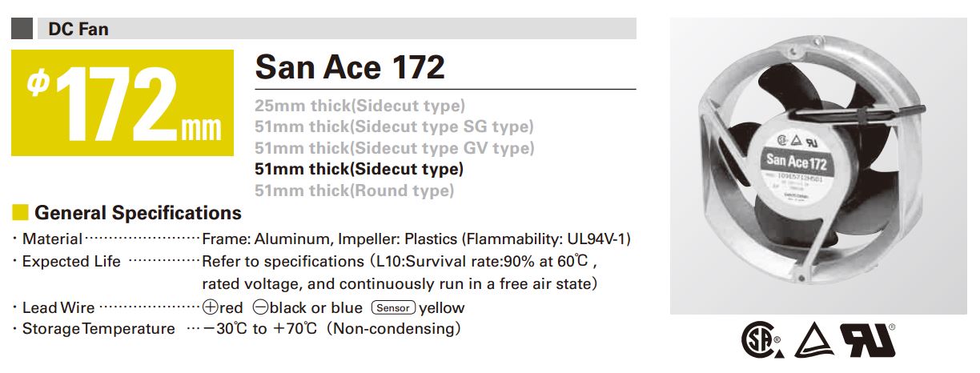
Task: Click the DC Fan header bar
Action: point(324,30)
